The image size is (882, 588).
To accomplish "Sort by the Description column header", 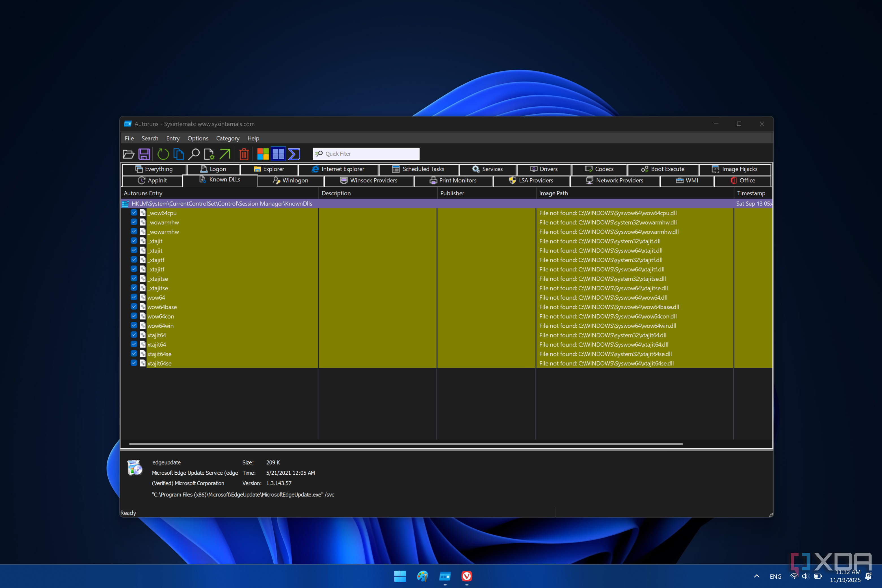I will (x=378, y=193).
